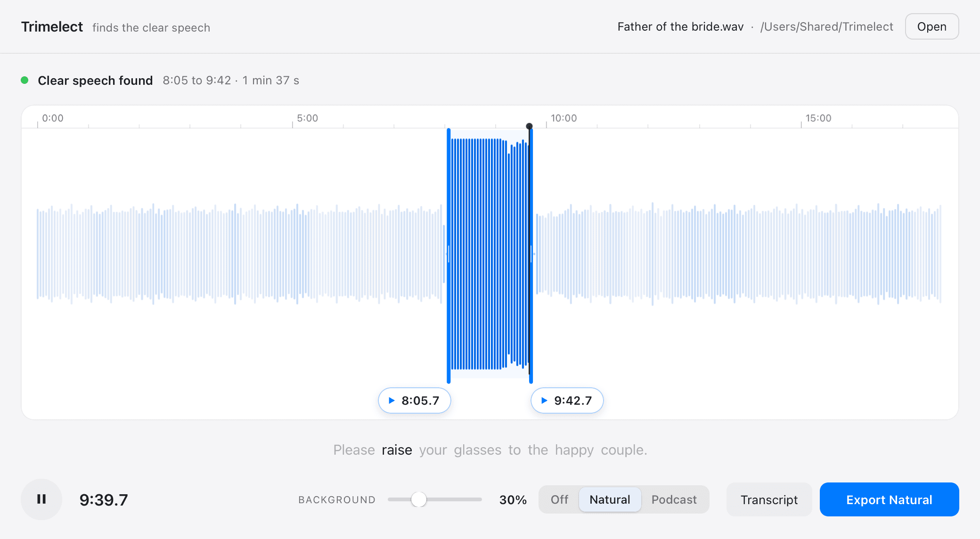
Task: Click the "Father of the bride.wav" filename
Action: tap(680, 27)
